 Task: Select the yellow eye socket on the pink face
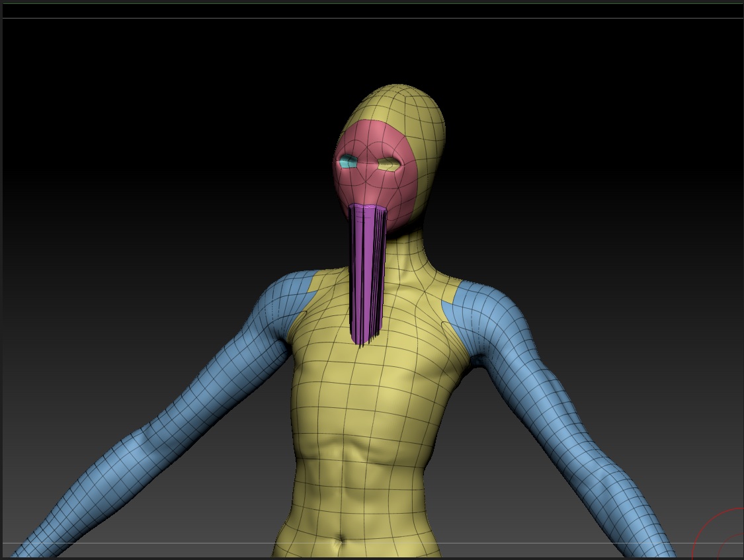pyautogui.click(x=389, y=164)
